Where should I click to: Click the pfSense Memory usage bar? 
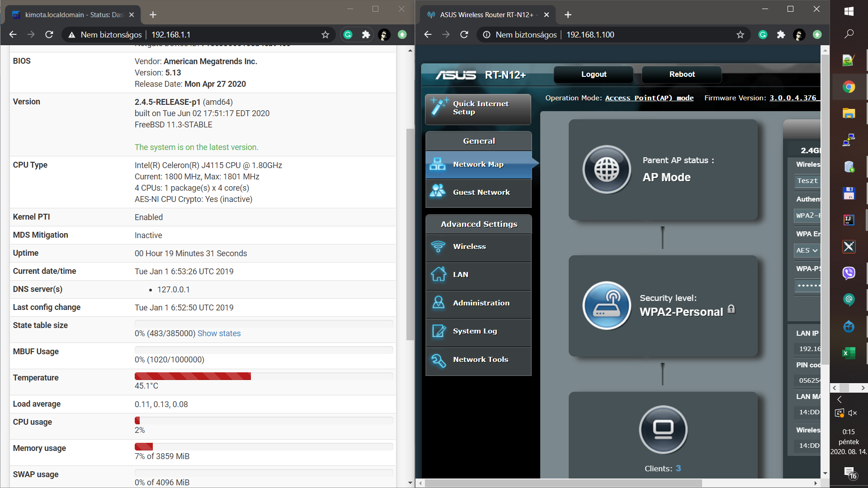point(264,447)
